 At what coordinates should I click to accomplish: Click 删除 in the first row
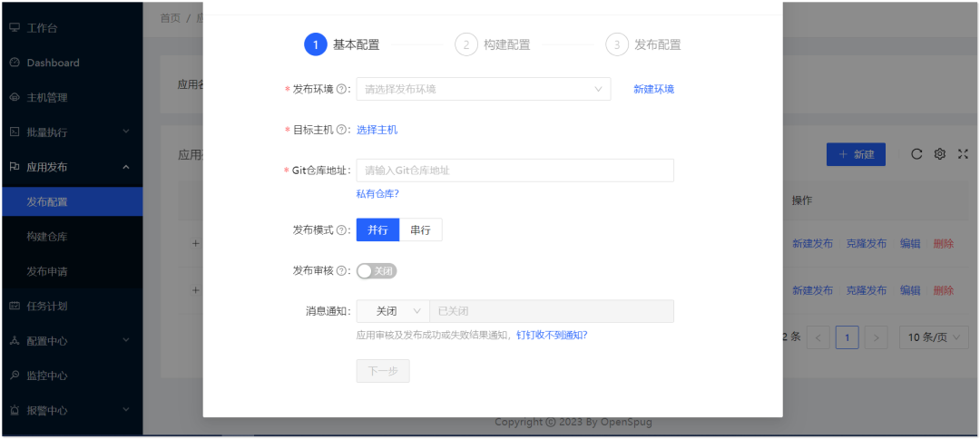point(944,244)
